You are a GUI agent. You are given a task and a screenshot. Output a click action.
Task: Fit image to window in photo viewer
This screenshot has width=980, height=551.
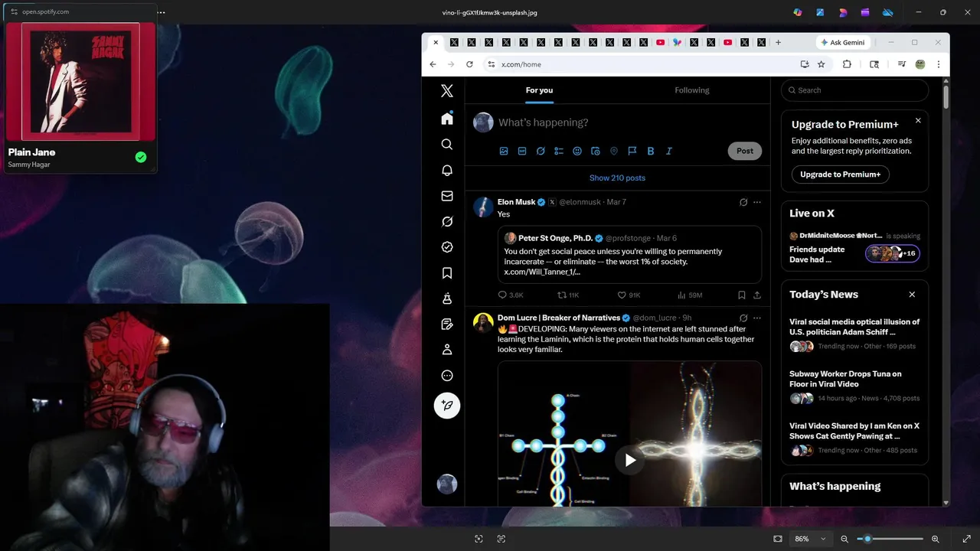[778, 539]
